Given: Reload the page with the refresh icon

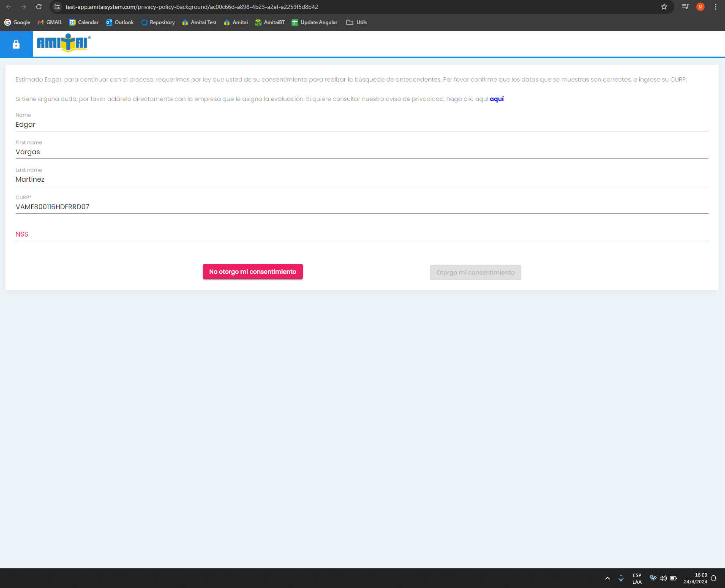Looking at the screenshot, I should [39, 7].
